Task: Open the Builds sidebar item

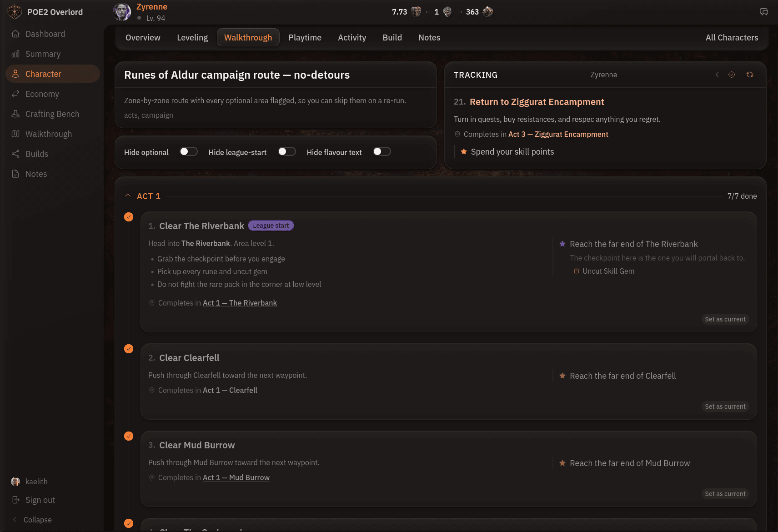Action: 53,154
